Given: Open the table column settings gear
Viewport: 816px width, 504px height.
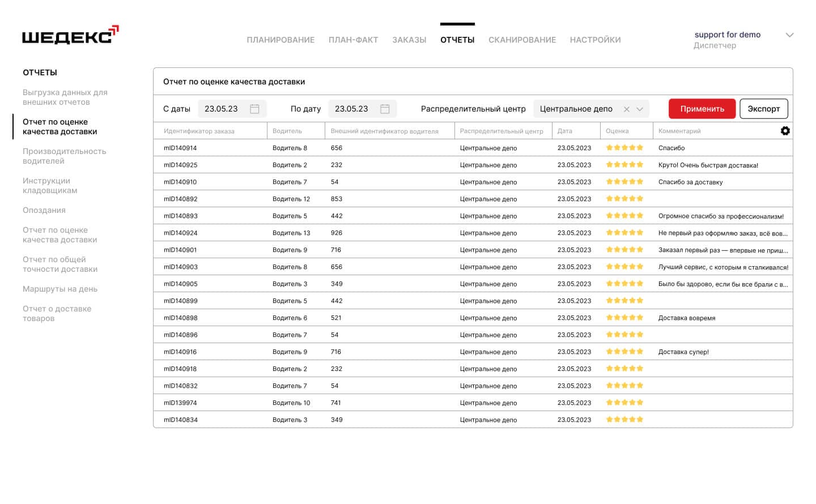Looking at the screenshot, I should tap(785, 131).
